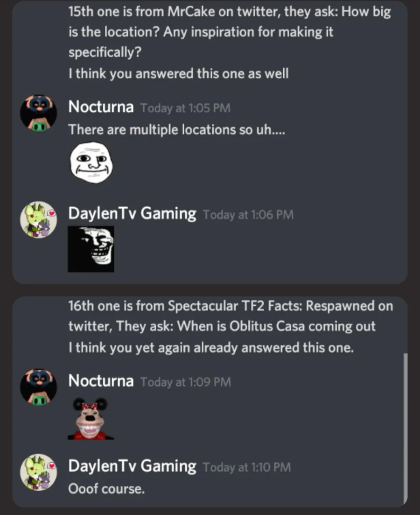Click the Nocturna username at 1:05 PM

pyautogui.click(x=101, y=107)
